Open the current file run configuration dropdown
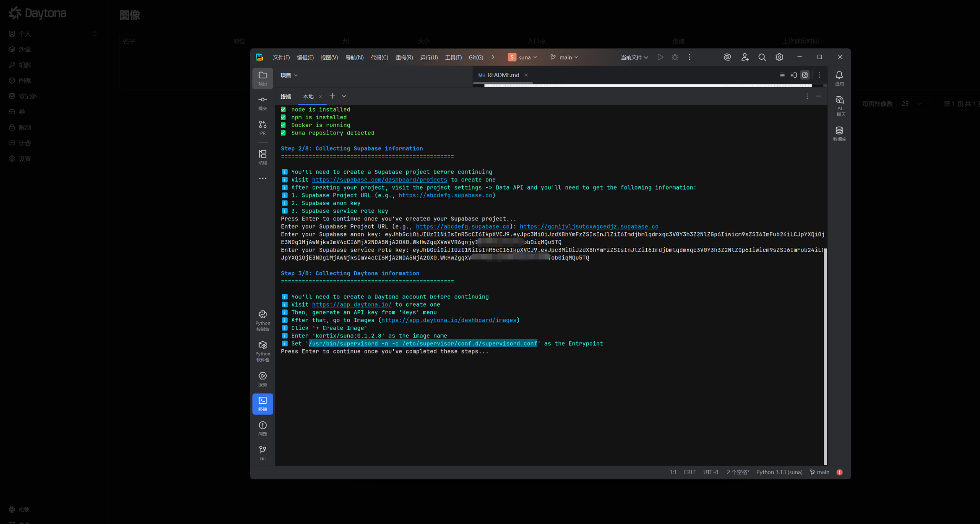 (x=634, y=57)
